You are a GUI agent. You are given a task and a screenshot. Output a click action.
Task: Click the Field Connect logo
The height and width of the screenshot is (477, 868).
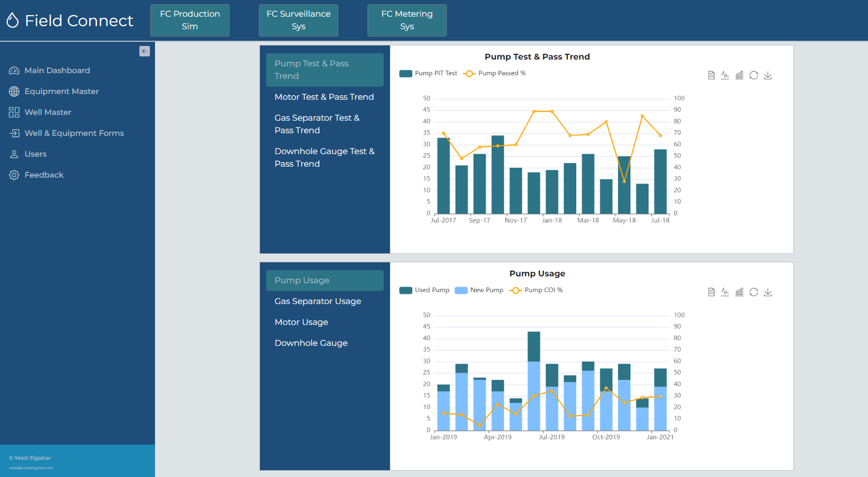pos(70,20)
